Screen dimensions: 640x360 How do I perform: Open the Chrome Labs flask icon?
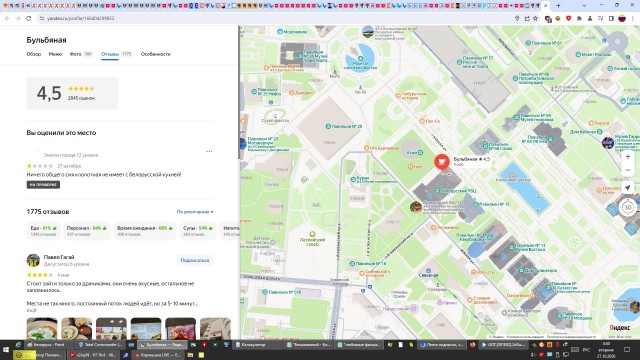click(589, 18)
